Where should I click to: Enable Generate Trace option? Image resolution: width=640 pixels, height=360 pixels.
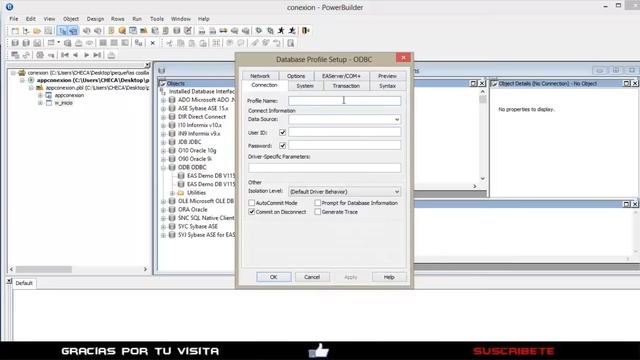[x=318, y=212]
